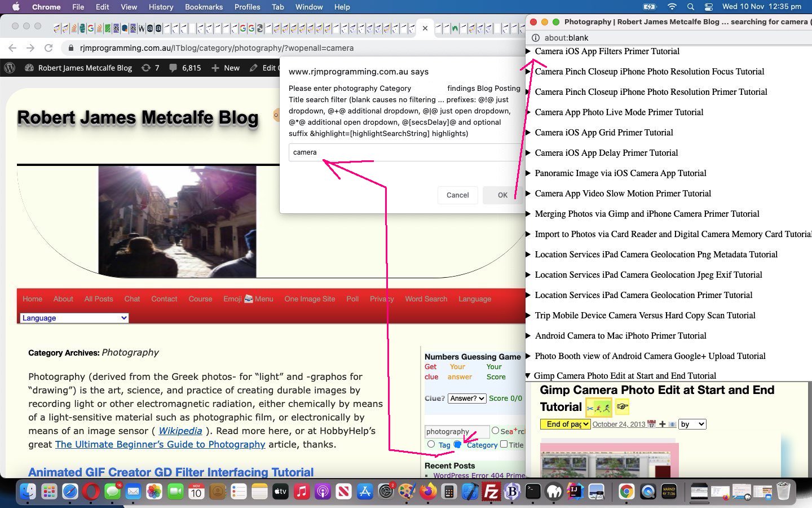This screenshot has width=812, height=508.
Task: Open Spotlight search in the menu bar
Action: pyautogui.click(x=691, y=7)
